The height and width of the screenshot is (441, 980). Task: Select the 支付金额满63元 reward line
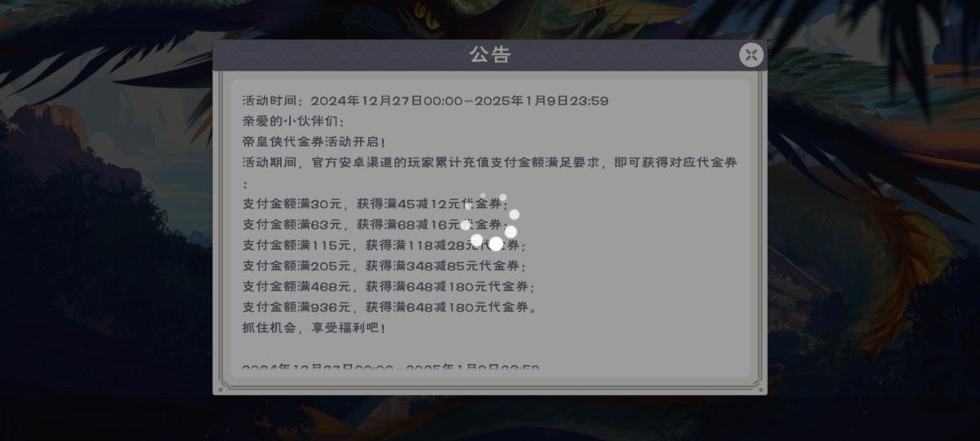click(x=376, y=225)
